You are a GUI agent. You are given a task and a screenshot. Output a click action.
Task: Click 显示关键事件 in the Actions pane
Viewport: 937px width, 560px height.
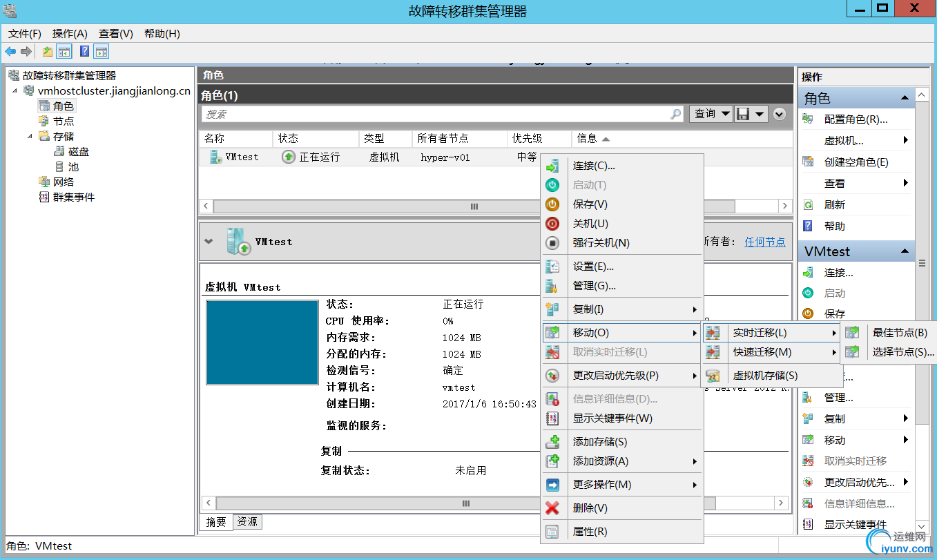tap(855, 525)
